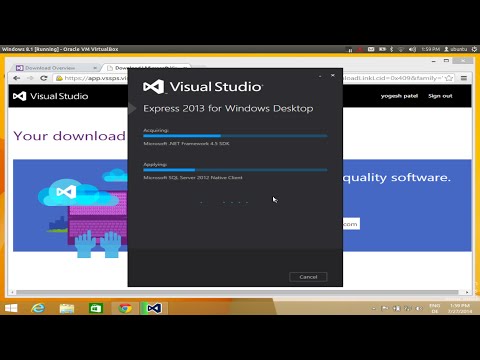The image size is (480, 360).
Task: Bookmark this page with the star icon
Action: pos(449,78)
